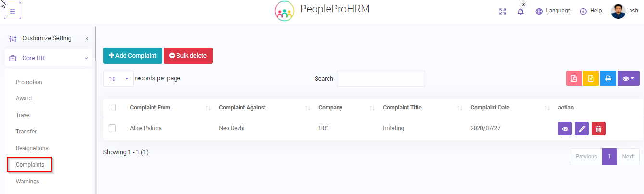Open the notifications bell
Screen dimensions: 644x194
coord(520,12)
